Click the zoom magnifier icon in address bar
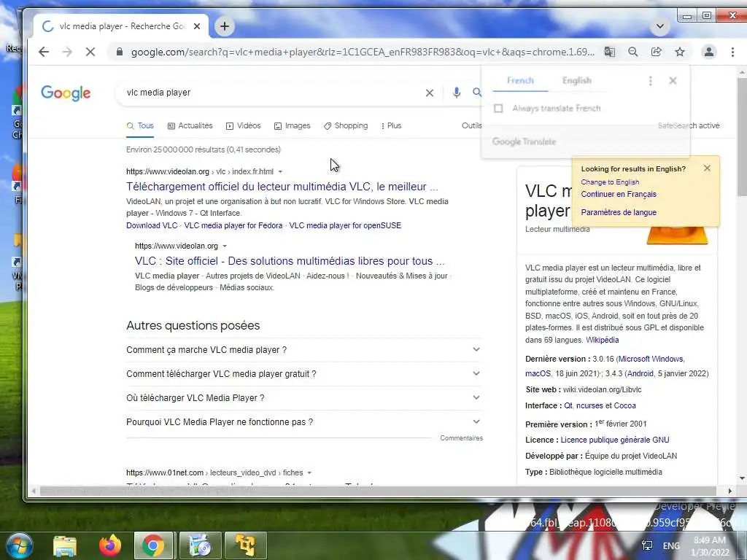The width and height of the screenshot is (747, 560). tap(632, 52)
